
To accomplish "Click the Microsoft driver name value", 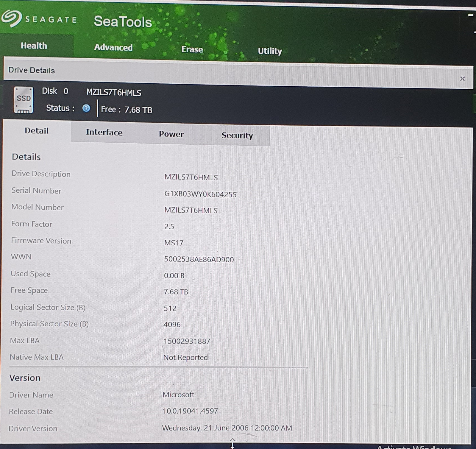I will (x=178, y=395).
